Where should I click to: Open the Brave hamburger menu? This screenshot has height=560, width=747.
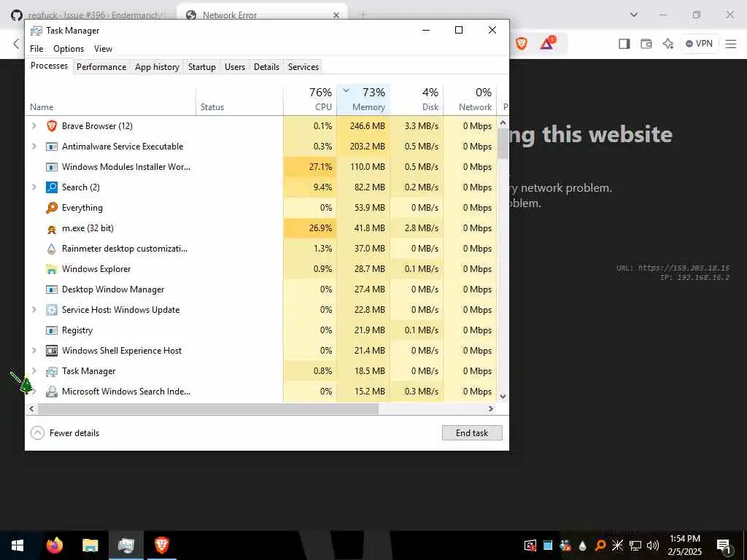(731, 44)
